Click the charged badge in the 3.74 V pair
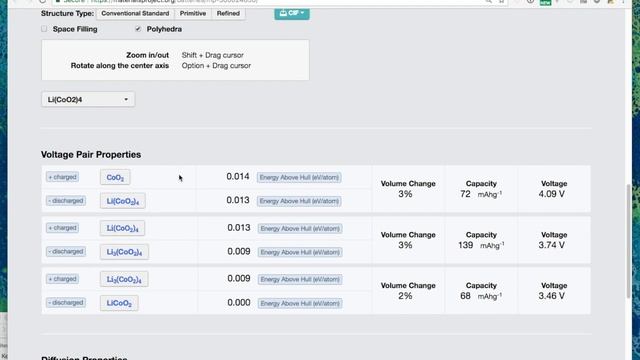 (62, 228)
